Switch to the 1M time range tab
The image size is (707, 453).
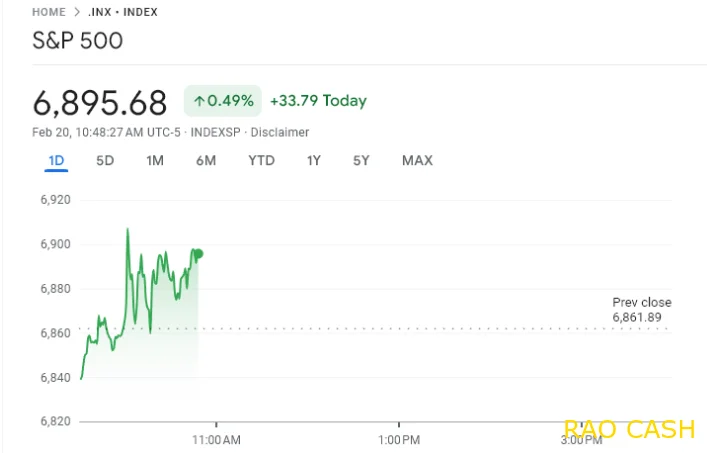[x=155, y=160]
